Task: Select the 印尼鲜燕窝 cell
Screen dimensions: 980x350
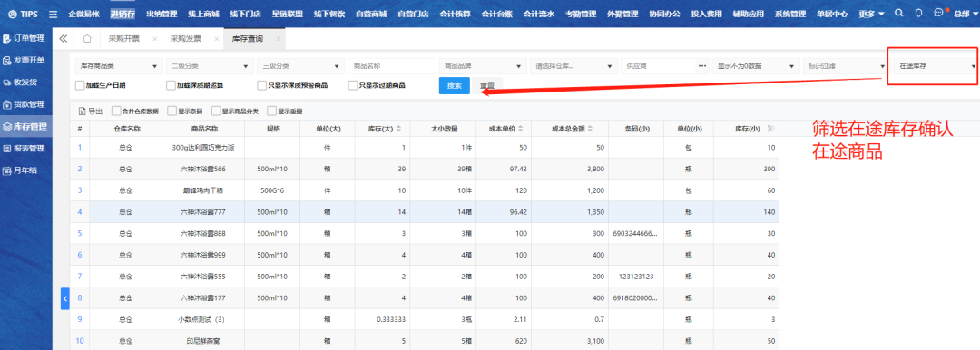Action: [203, 341]
